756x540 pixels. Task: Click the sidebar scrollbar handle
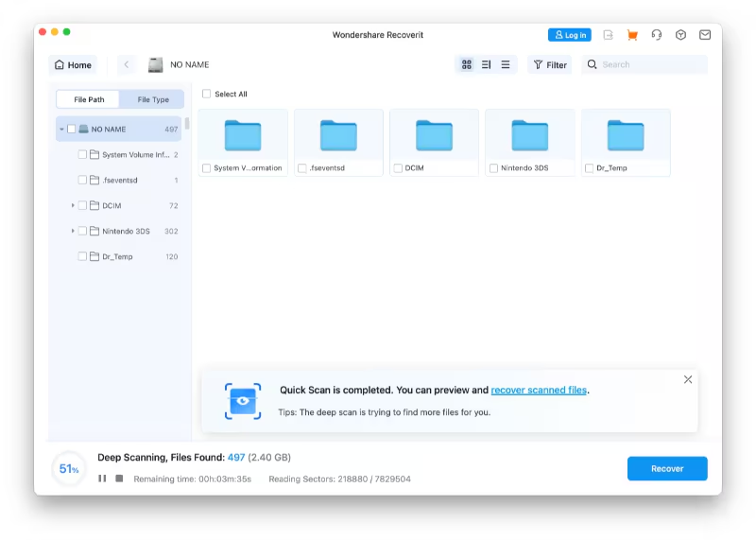(x=186, y=124)
